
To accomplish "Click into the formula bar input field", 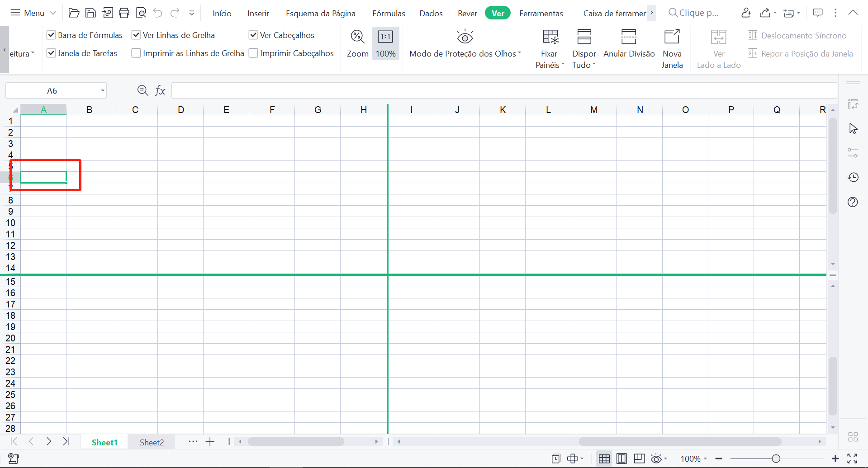I will 502,90.
